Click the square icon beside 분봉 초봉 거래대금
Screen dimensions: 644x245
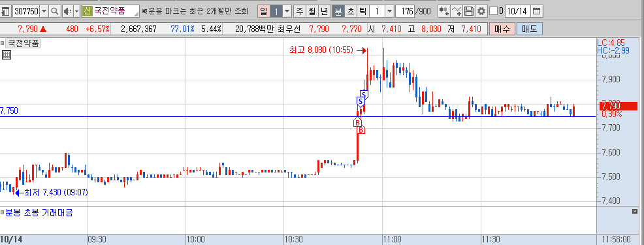pyautogui.click(x=2, y=212)
